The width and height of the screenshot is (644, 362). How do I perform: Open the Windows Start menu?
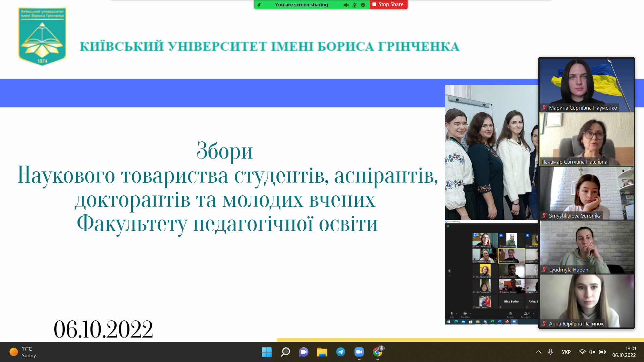click(267, 352)
